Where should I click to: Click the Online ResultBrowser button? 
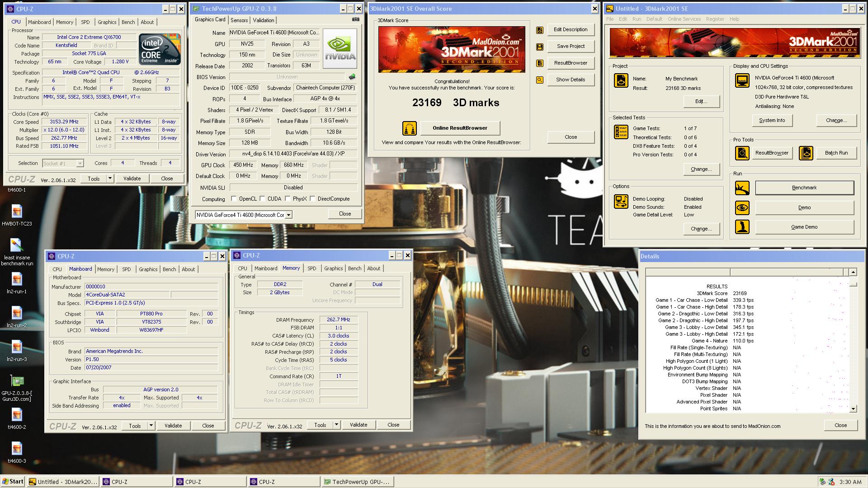click(x=460, y=128)
